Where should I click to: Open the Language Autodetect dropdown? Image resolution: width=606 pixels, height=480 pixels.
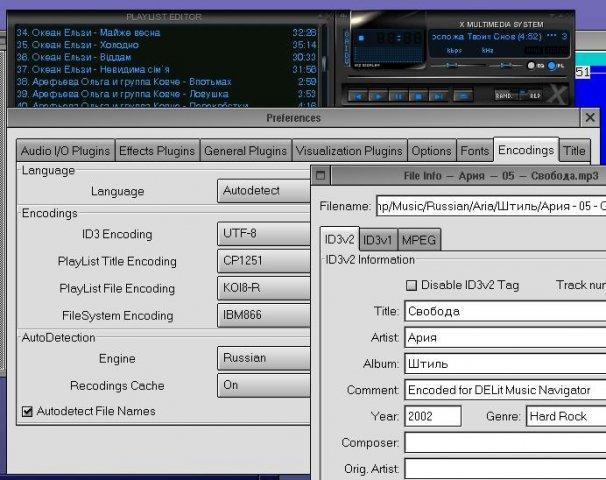[264, 191]
